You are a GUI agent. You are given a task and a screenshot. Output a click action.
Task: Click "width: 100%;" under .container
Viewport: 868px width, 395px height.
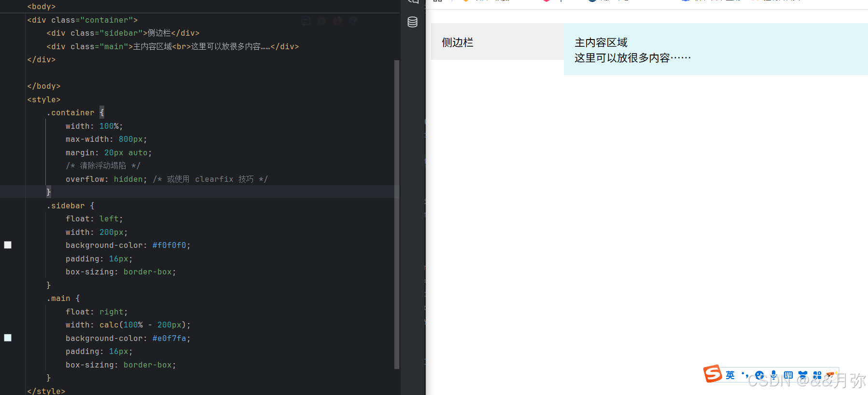[94, 126]
